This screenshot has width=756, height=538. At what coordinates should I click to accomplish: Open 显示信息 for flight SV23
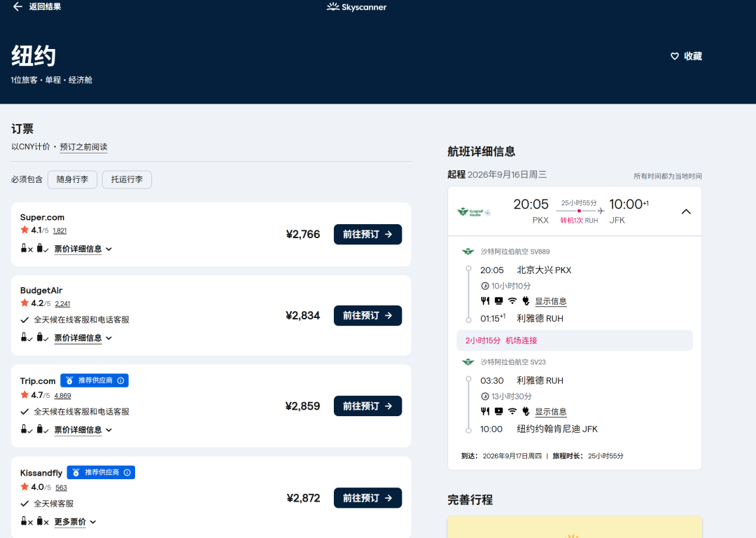(551, 412)
